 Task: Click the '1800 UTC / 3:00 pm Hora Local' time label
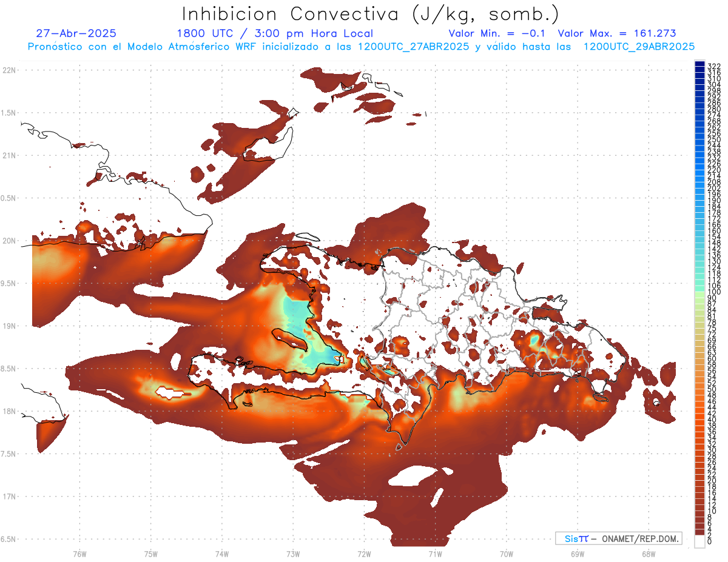[274, 33]
